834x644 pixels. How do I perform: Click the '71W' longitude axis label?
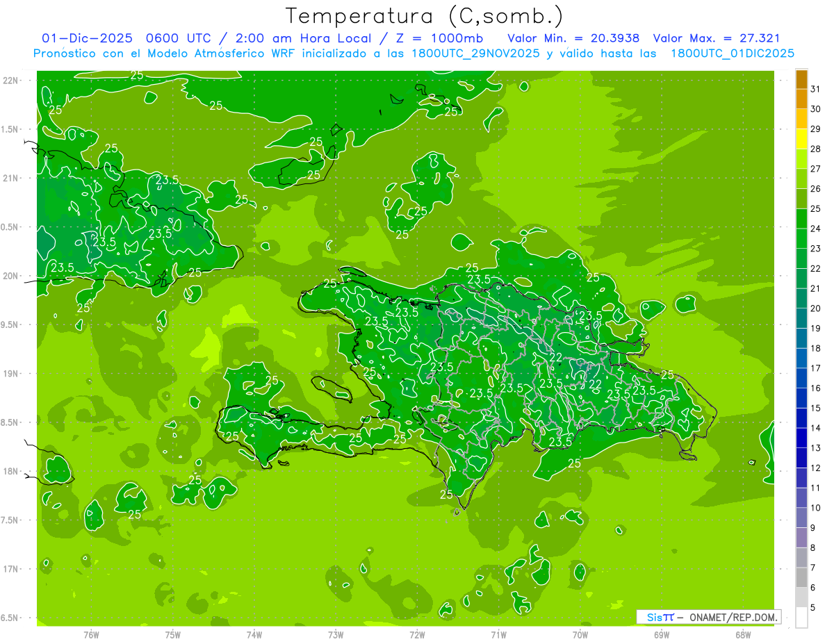pos(498,635)
